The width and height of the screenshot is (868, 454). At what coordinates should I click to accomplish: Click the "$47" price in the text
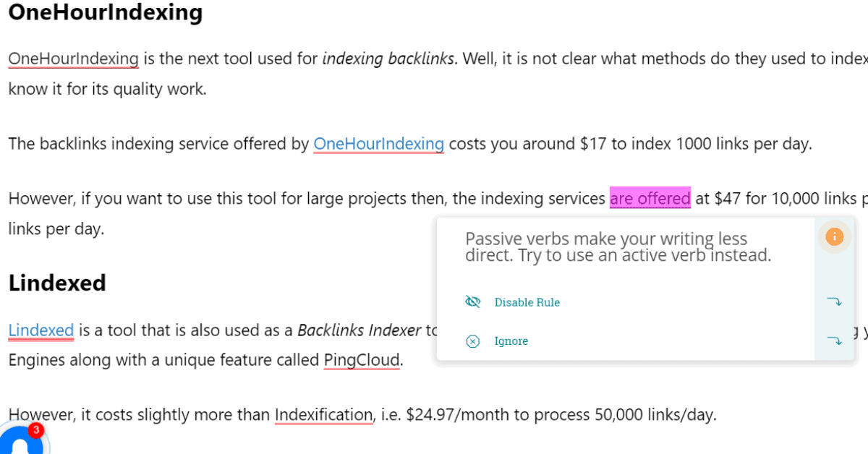[x=727, y=198]
